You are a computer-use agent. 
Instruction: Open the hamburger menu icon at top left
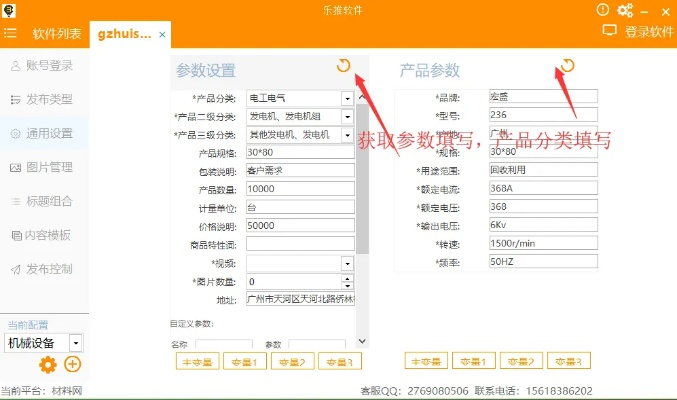coord(10,33)
